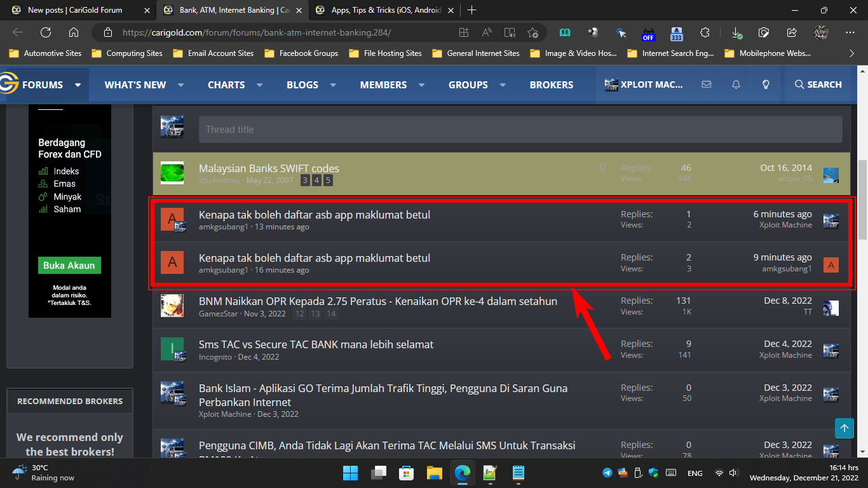Open the Charts menu item
The width and height of the screenshot is (868, 488).
(226, 85)
